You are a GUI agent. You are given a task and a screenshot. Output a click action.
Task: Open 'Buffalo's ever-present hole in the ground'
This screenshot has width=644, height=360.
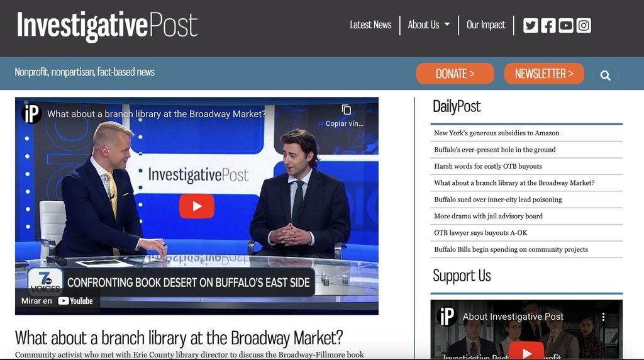pos(494,150)
